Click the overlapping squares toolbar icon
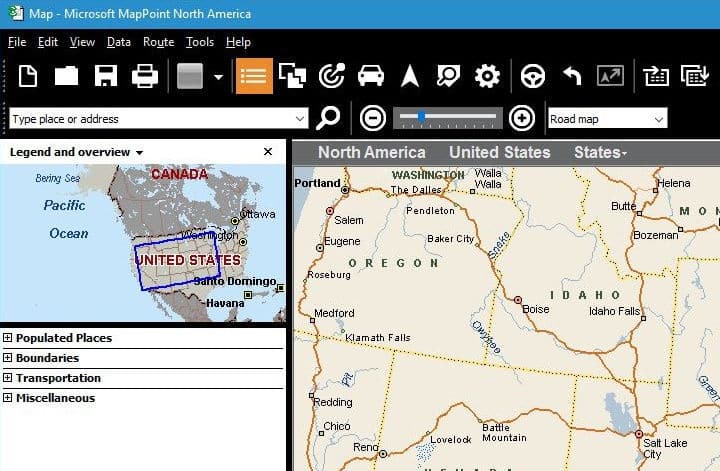This screenshot has width=720, height=471. [x=292, y=76]
